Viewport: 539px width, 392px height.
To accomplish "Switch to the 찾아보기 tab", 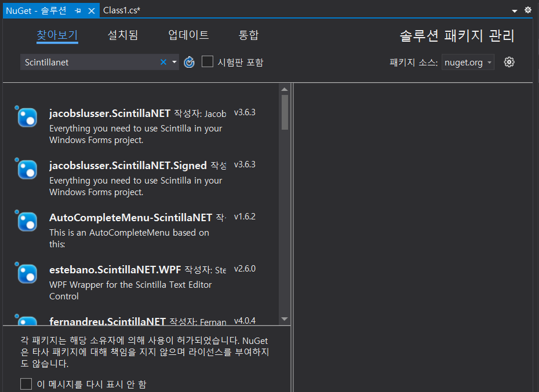I will 57,35.
